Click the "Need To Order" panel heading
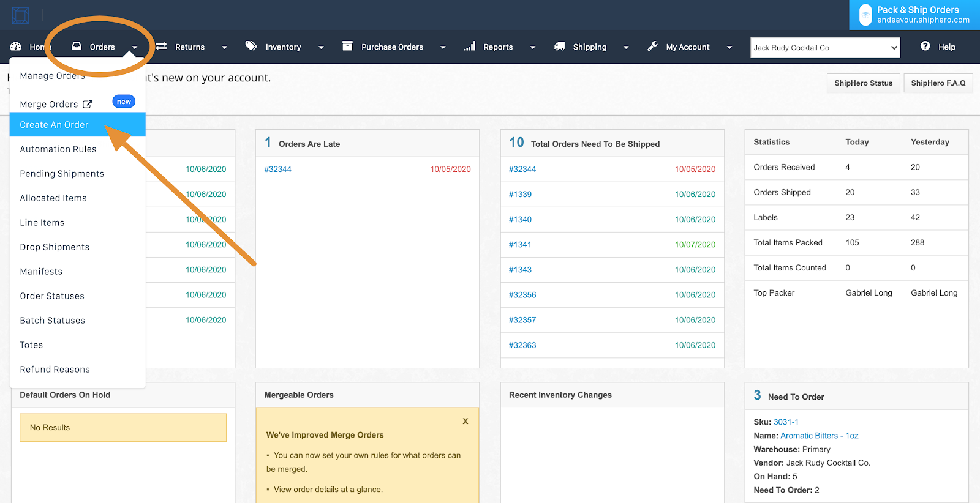Viewport: 980px width, 503px height. (x=796, y=397)
